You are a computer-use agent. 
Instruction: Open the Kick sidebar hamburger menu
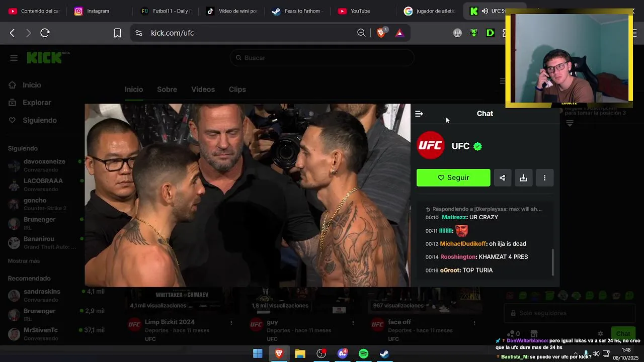tap(14, 58)
